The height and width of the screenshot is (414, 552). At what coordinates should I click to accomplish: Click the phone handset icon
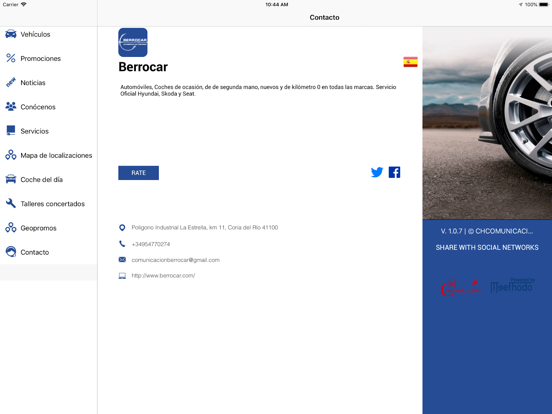tap(122, 244)
